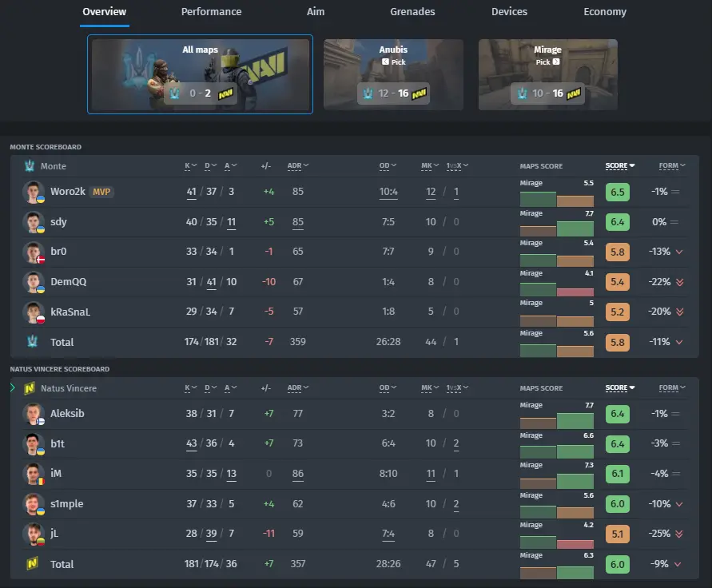Open DemQQ player name link

click(x=68, y=282)
